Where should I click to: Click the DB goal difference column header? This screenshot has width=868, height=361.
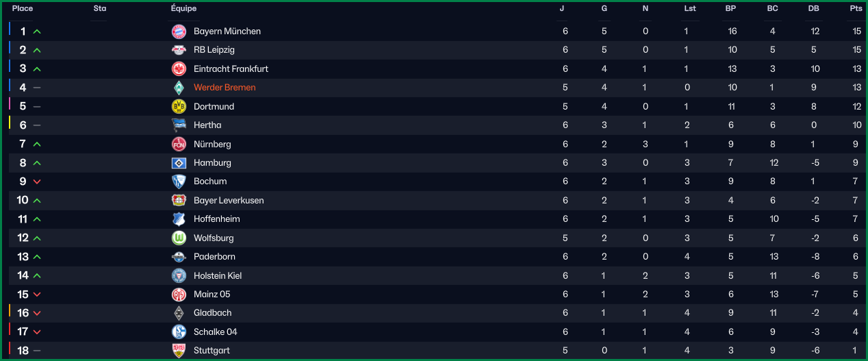(813, 9)
